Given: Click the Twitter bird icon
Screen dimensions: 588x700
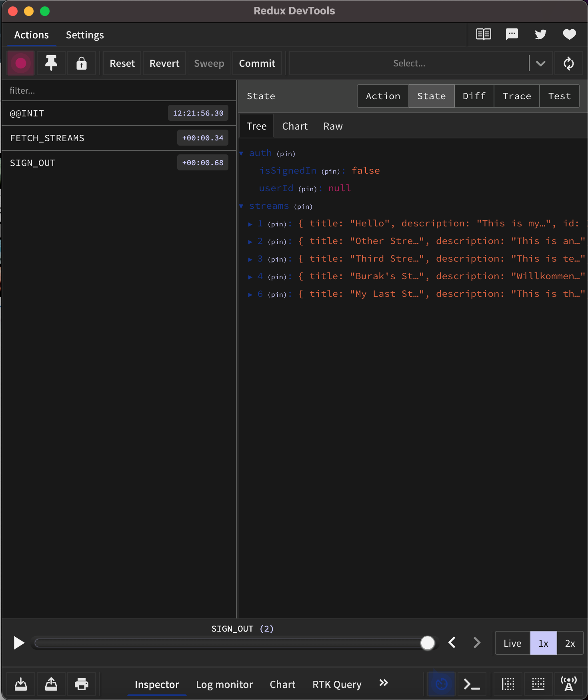Looking at the screenshot, I should click(x=541, y=34).
